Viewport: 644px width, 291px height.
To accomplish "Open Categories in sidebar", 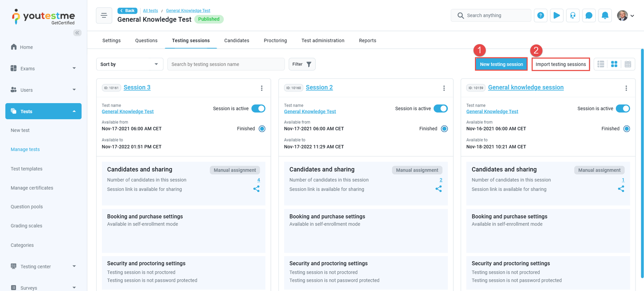I will point(22,245).
